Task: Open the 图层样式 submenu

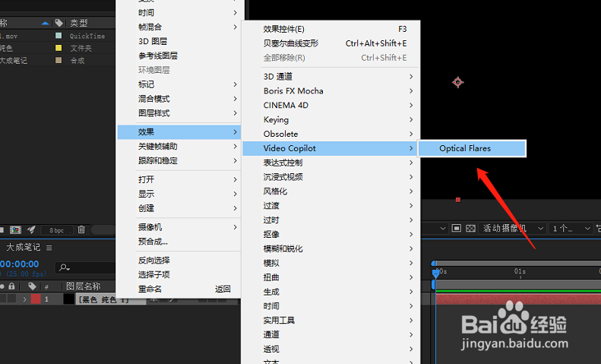Action: click(x=179, y=113)
